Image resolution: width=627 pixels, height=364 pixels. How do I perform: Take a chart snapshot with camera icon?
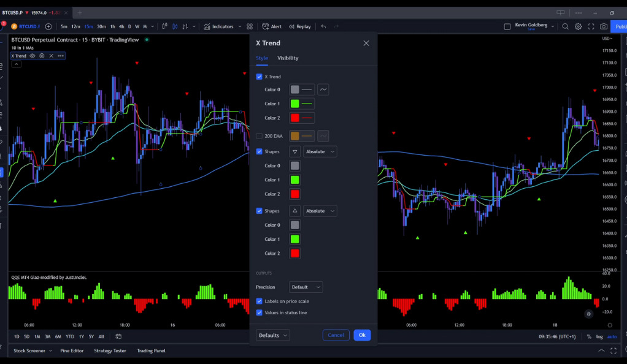(604, 27)
